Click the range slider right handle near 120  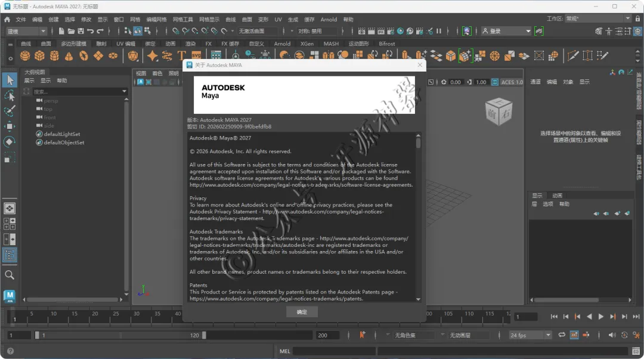pos(204,335)
